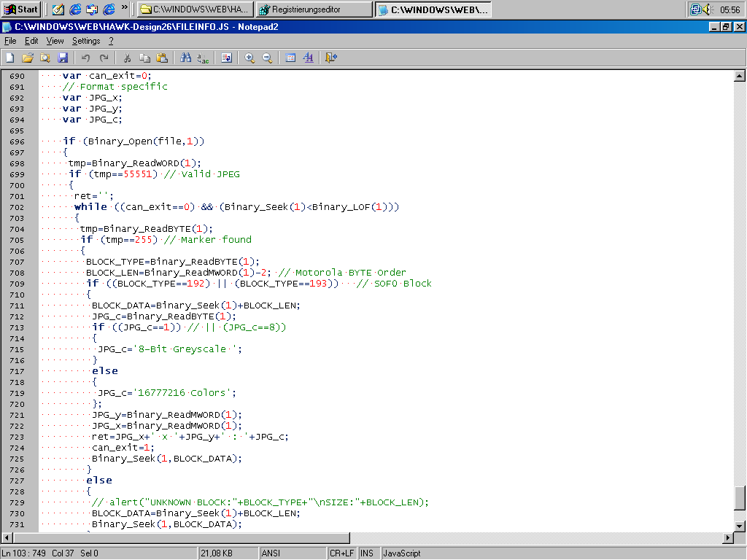Click the CR+LF line ending status entry
747x560 pixels.
click(341, 553)
